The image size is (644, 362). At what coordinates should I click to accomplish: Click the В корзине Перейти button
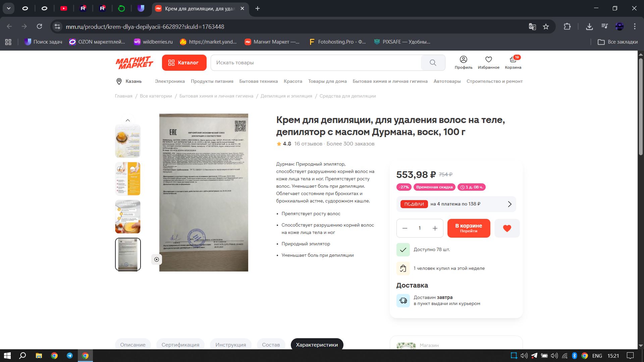pos(468,228)
